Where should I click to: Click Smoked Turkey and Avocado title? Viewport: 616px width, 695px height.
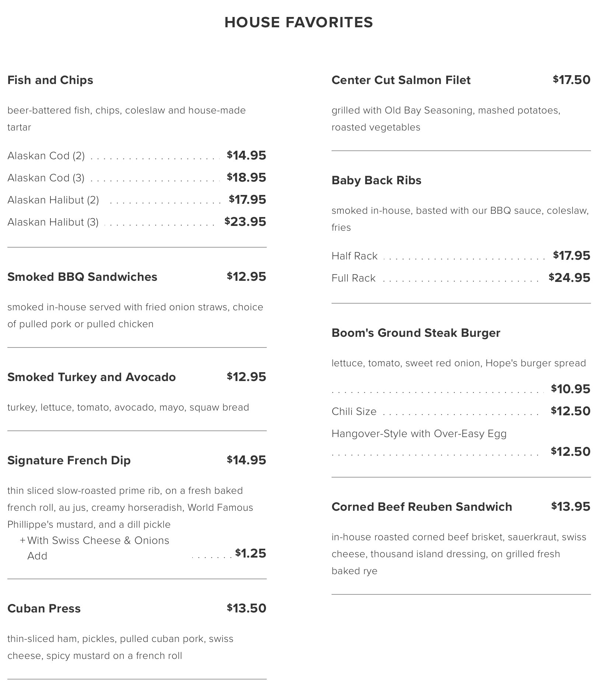[x=91, y=377]
